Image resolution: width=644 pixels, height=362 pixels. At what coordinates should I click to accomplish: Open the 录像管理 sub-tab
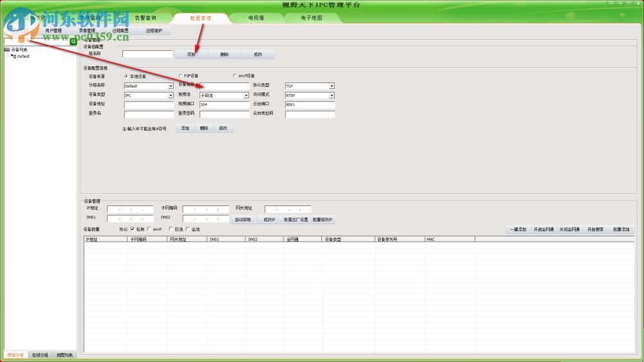click(87, 31)
